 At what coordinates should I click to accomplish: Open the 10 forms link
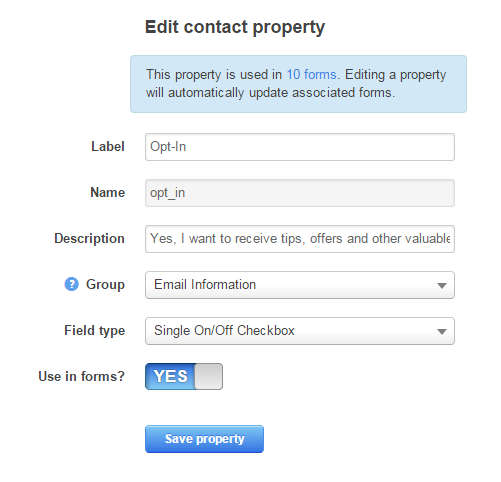[x=311, y=74]
